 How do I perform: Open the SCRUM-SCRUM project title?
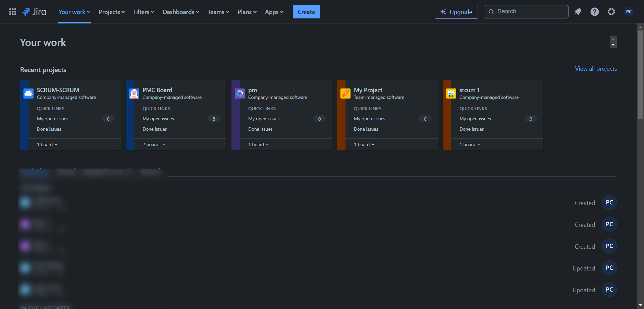(58, 90)
